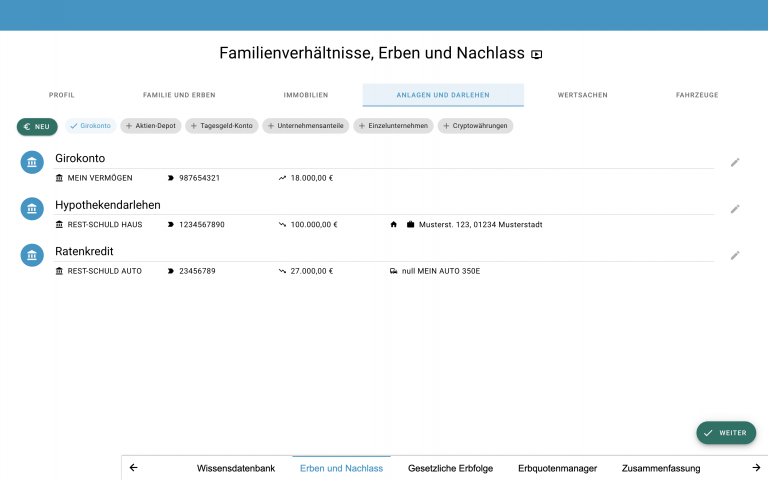The image size is (768, 480).
Task: Select the Hypothekendarlehen entry title
Action: (x=108, y=205)
